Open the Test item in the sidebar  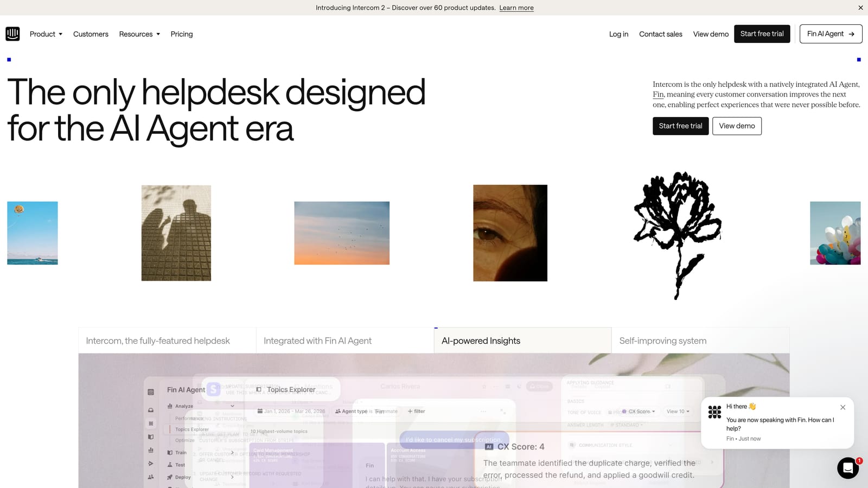click(x=176, y=465)
